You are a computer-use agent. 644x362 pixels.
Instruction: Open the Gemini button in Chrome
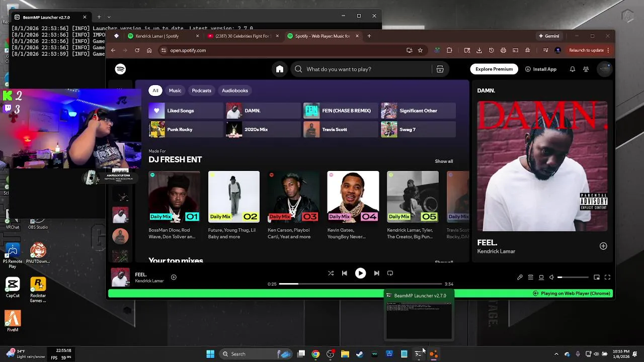pyautogui.click(x=548, y=36)
